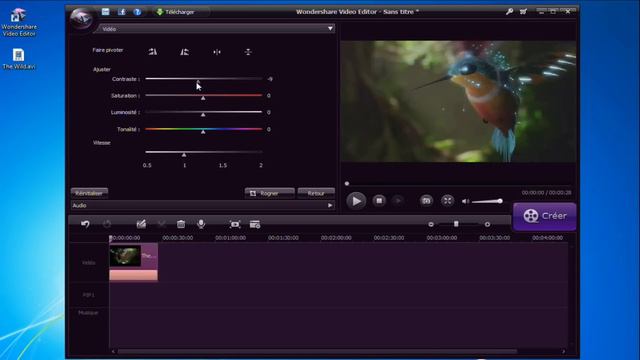Take a snapshot of the preview
The image size is (640, 360).
point(426,200)
